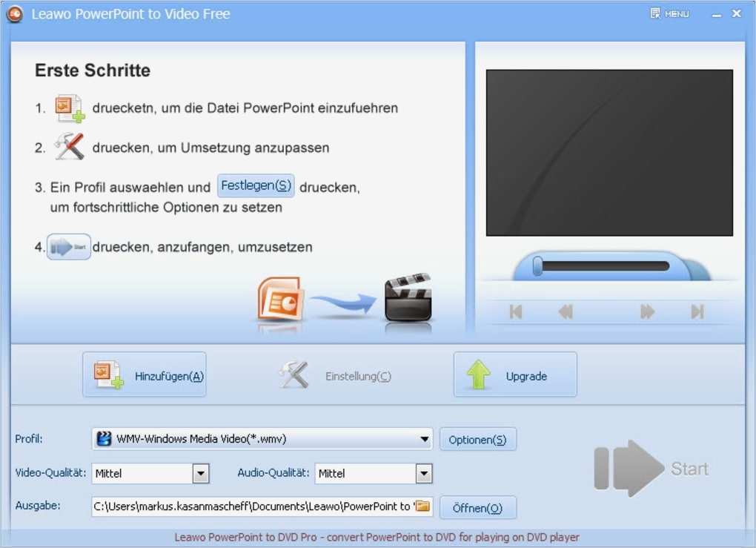Open the output folder icon in Ausgabe field
The height and width of the screenshot is (548, 756).
point(424,506)
